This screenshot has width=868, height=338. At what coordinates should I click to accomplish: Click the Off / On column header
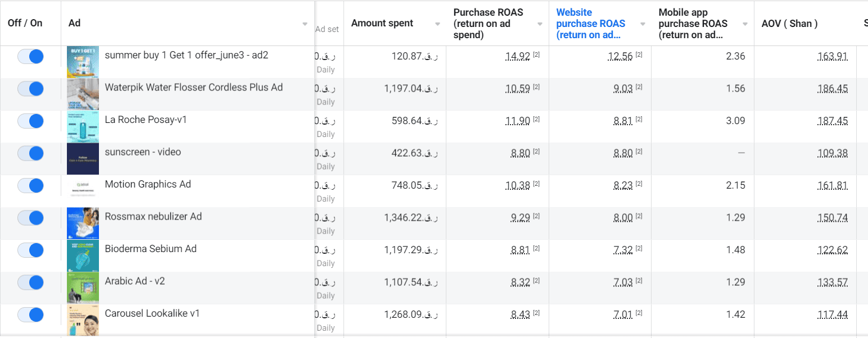(25, 24)
